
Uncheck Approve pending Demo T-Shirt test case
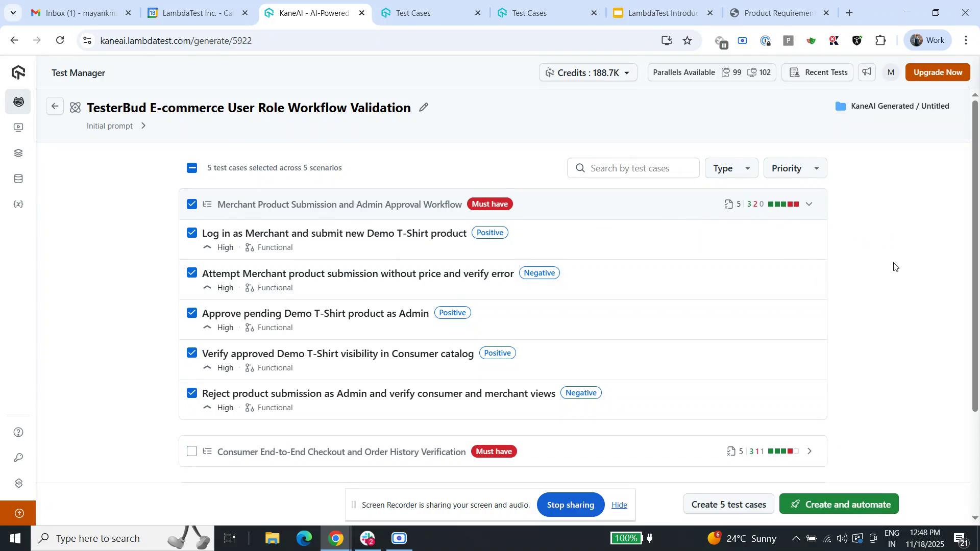click(x=192, y=313)
